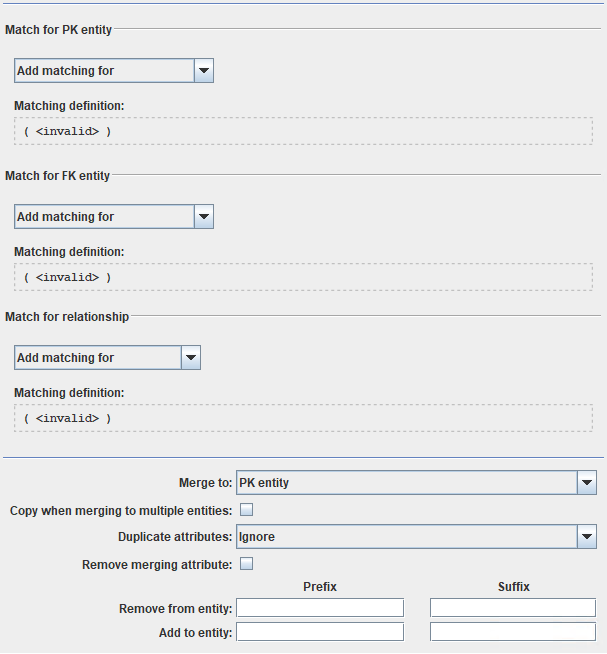
Task: Click 'Add to entity' prefix field
Action: (x=320, y=632)
